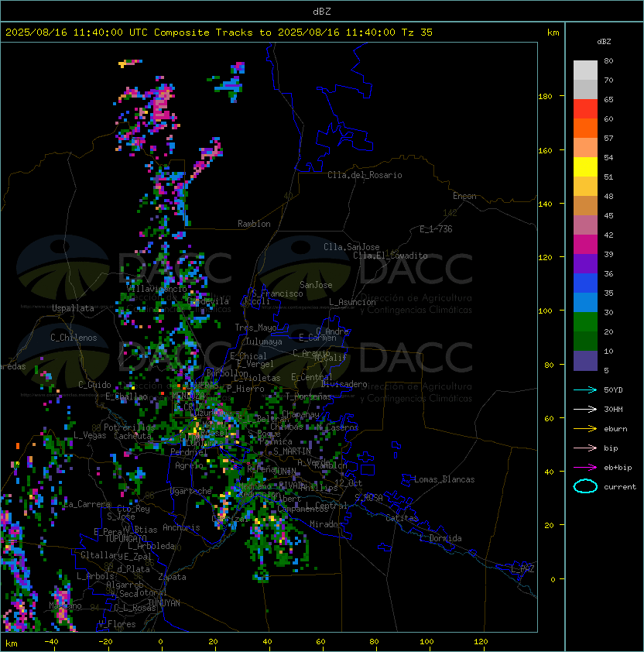This screenshot has width=644, height=652.
Task: Click the 'Villavicencio' map label
Action: click(156, 289)
